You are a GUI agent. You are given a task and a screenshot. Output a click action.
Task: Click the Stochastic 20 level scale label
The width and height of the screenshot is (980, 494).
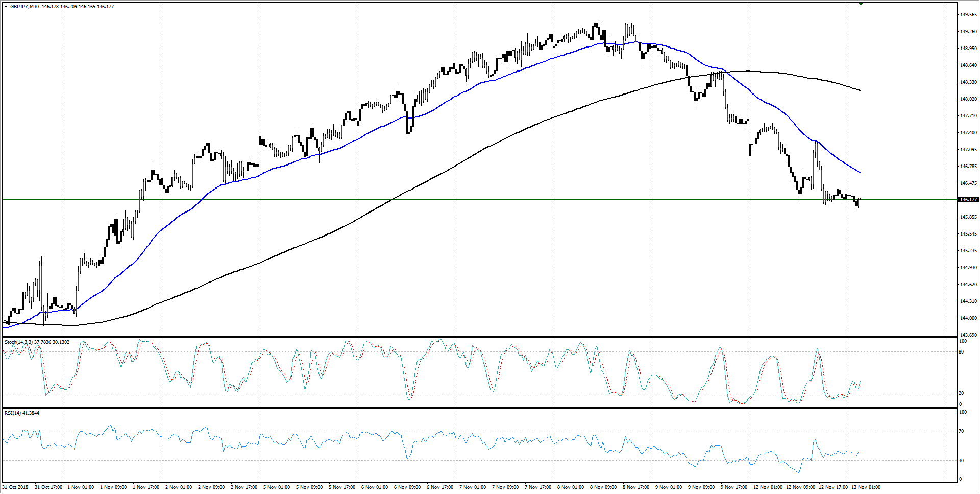point(962,393)
